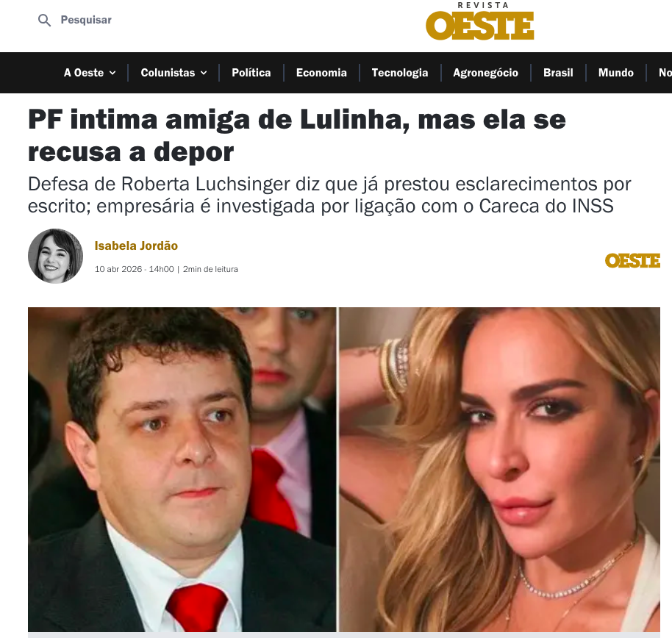Open author link Isabela Jordão
Image resolution: width=672 pixels, height=638 pixels.
tap(136, 246)
